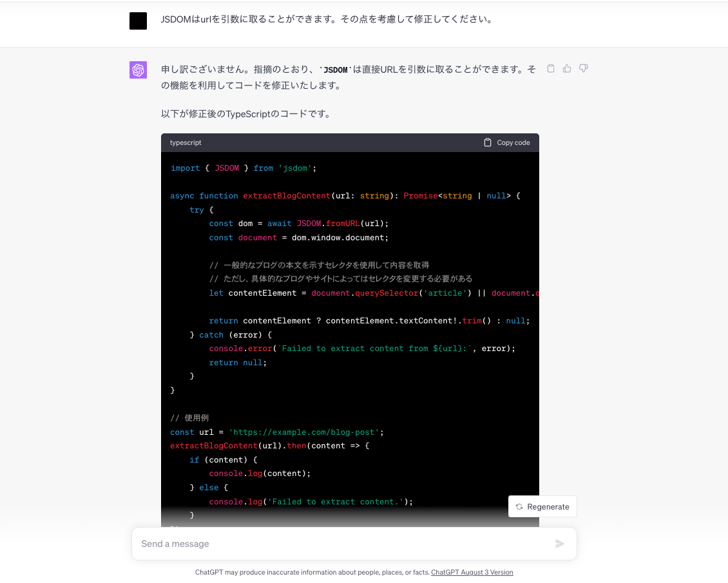Viewport: 728px width, 583px height.
Task: Click the 'return contentElement ?' code line
Action: click(x=369, y=321)
